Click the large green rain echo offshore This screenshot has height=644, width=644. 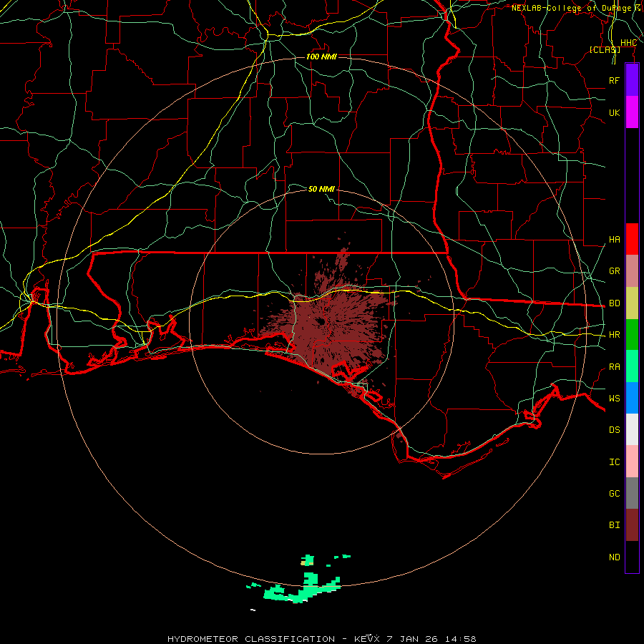[x=303, y=590]
